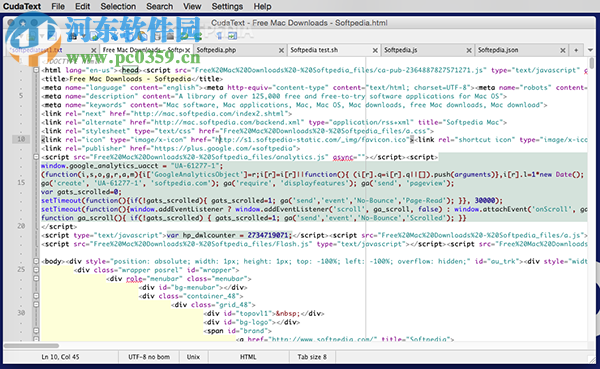Screen dimensions: 600x369
Task: Open the View menu
Action: click(192, 6)
